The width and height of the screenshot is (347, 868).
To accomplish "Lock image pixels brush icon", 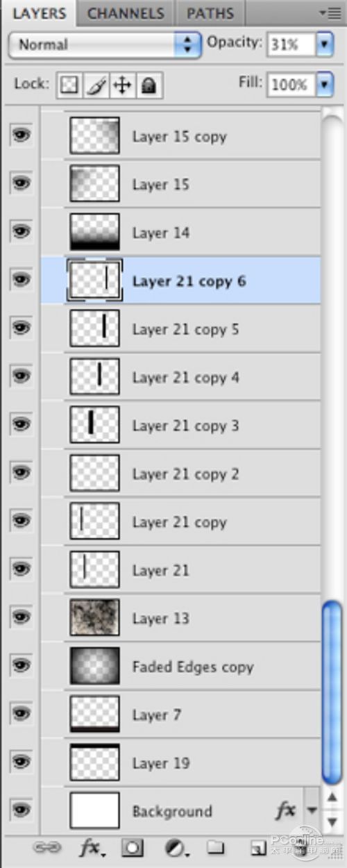I will (x=95, y=85).
